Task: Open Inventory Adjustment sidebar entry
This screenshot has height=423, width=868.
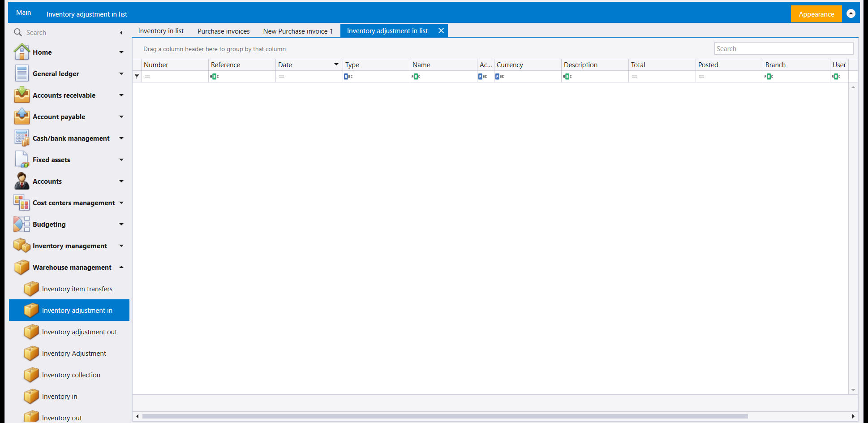Action: [x=69, y=353]
